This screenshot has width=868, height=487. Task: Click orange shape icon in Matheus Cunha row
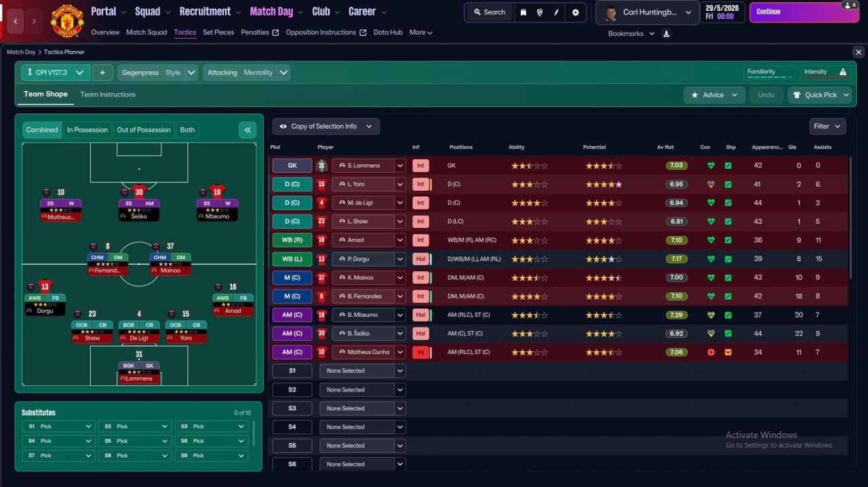(728, 352)
